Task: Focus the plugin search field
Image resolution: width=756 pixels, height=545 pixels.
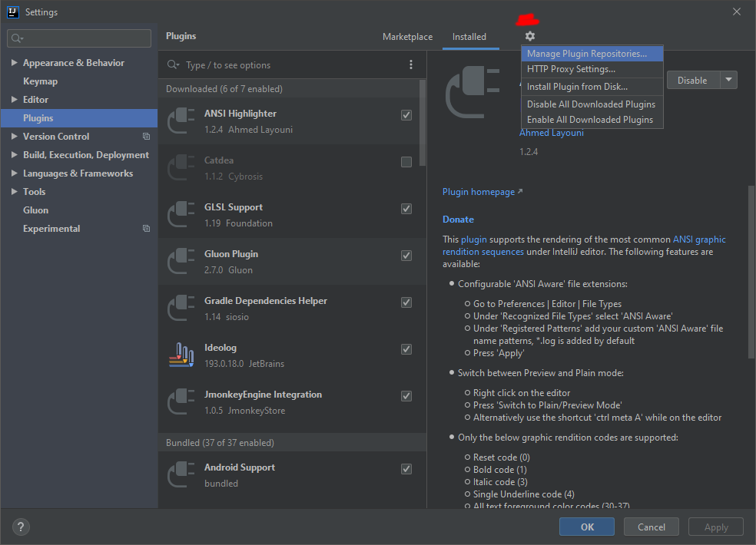Action: pyautogui.click(x=292, y=64)
